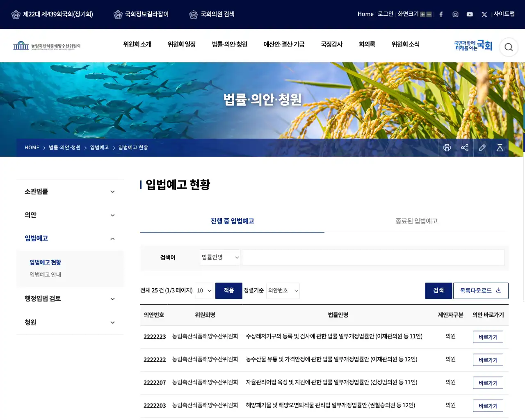The height and width of the screenshot is (420, 525).
Task: Click the emblem beside 국회정보길라잡이
Action: (x=118, y=14)
